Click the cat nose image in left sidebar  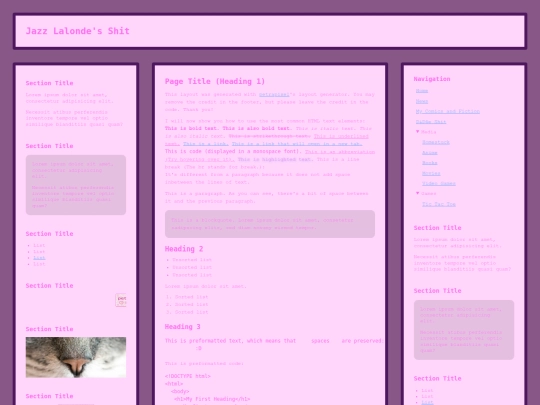76,357
